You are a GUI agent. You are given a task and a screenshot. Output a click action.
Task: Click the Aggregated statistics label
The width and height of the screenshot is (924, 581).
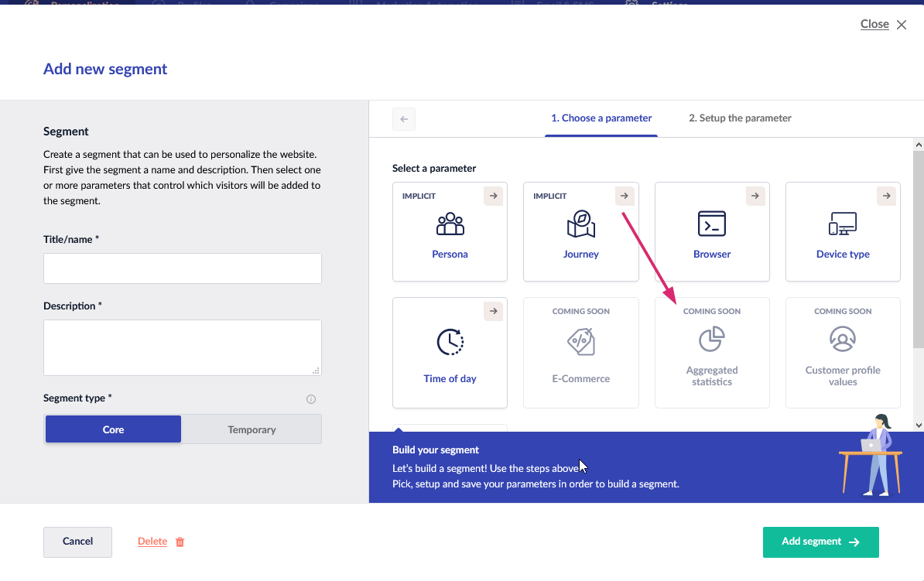tap(712, 376)
